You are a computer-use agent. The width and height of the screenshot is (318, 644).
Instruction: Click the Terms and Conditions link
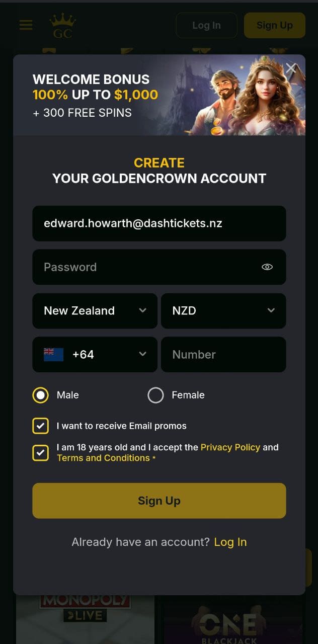coord(103,458)
